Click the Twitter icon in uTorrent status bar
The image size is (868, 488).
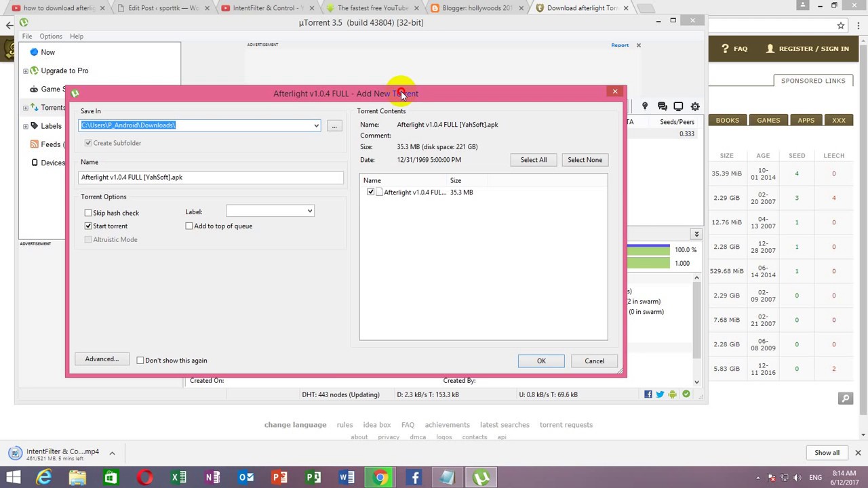tap(660, 394)
